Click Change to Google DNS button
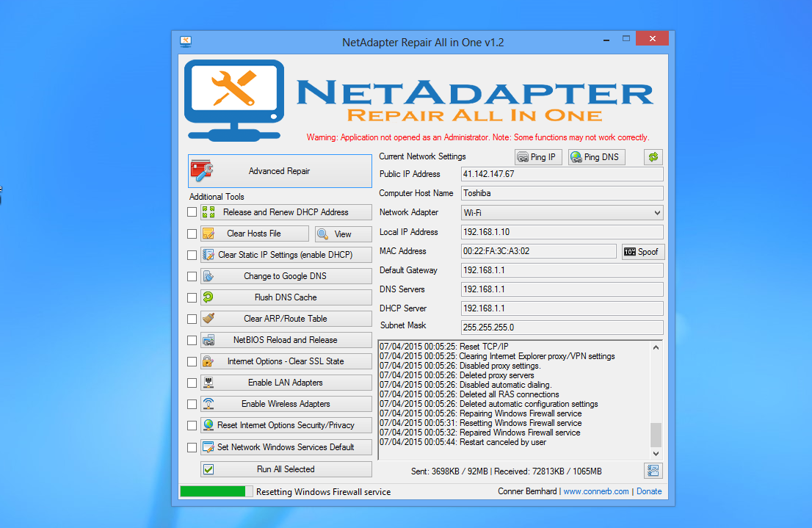This screenshot has width=812, height=528. tap(286, 276)
